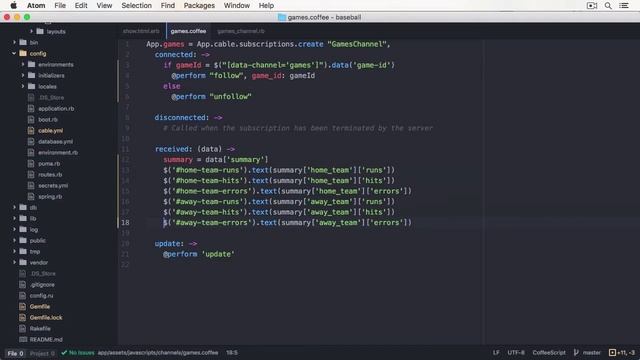Click the application.rb file icon
The height and width of the screenshot is (360, 640).
pyautogui.click(x=31, y=108)
